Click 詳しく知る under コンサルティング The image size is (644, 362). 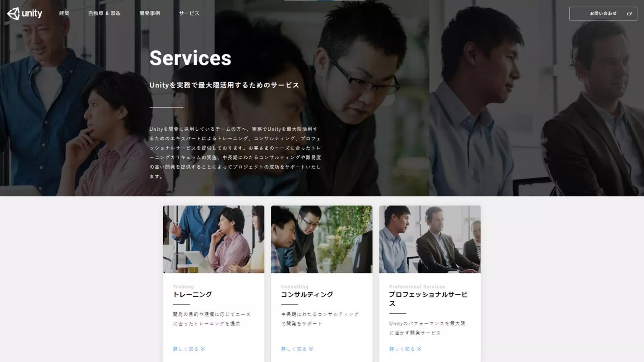point(294,349)
